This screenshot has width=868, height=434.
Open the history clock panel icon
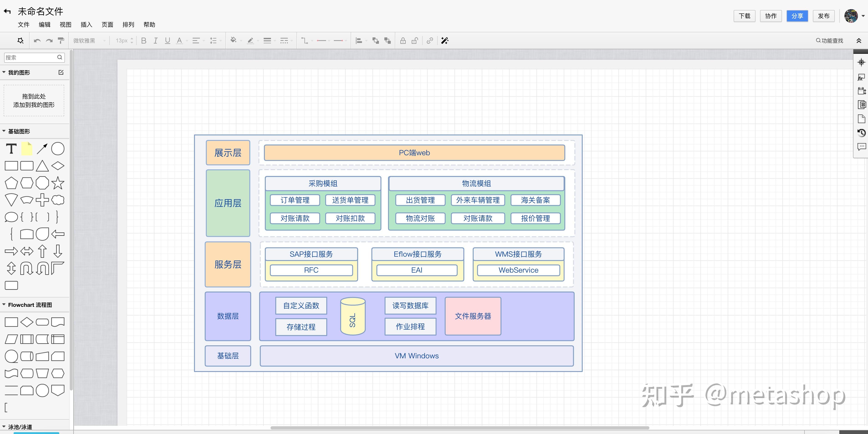[861, 133]
